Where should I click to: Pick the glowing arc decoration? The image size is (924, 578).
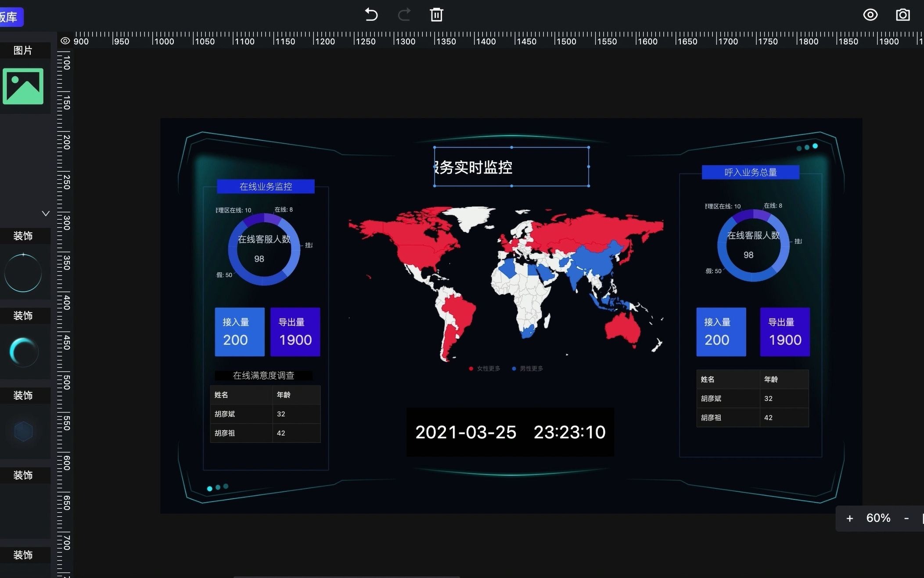24,352
